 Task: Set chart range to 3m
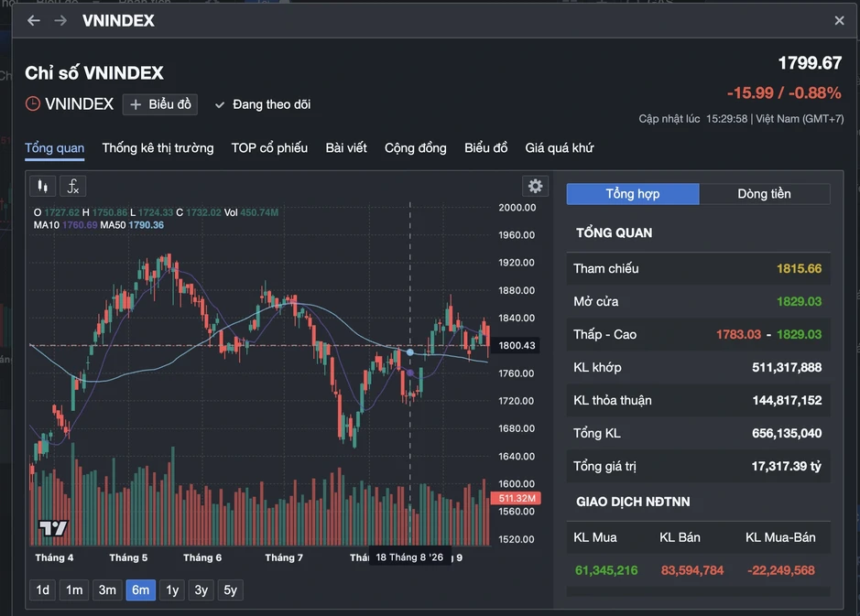107,590
